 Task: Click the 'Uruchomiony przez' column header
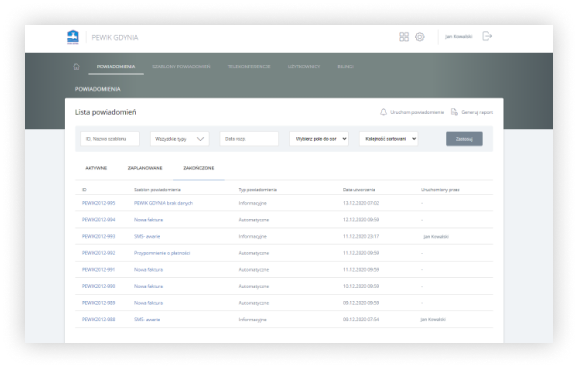coord(440,190)
